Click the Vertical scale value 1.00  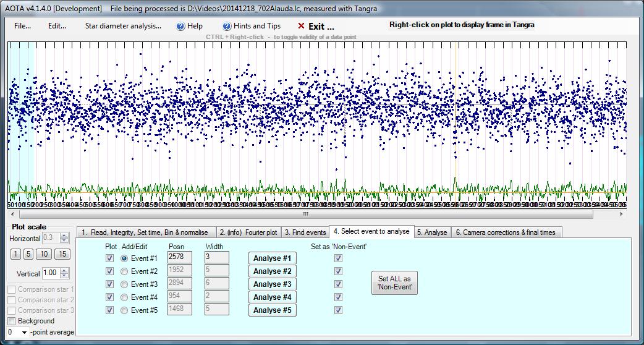[x=51, y=273]
